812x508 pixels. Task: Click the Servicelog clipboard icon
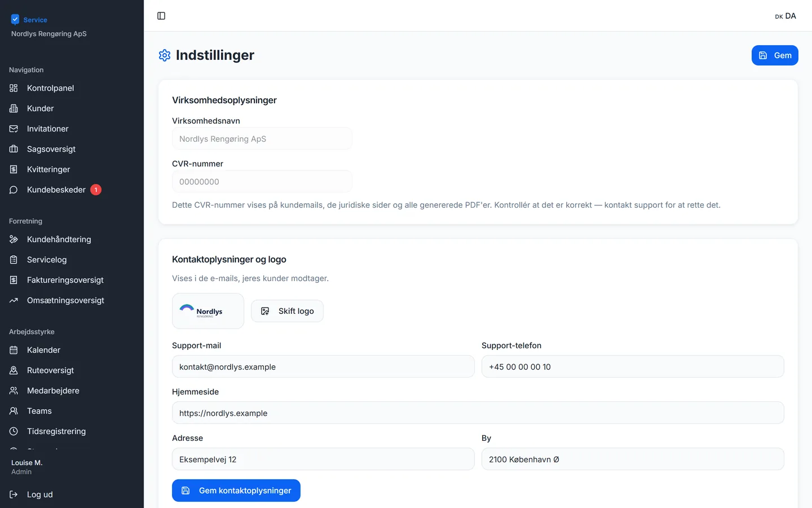(14, 260)
